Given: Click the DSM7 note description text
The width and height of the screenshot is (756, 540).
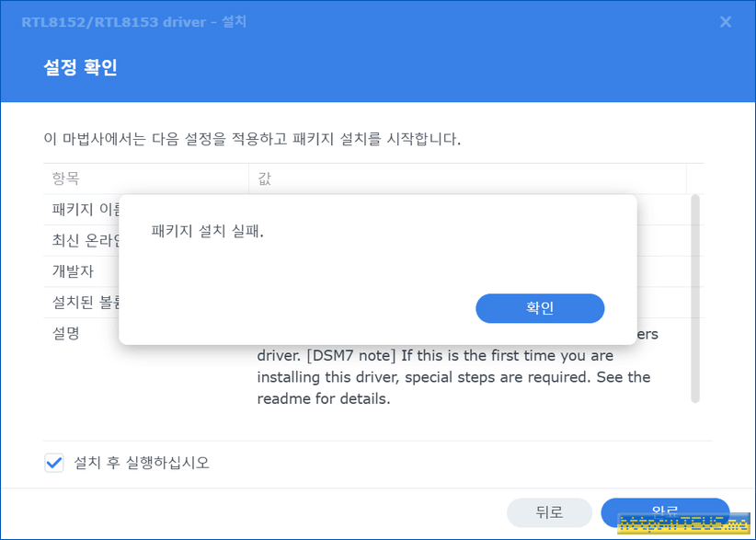Looking at the screenshot, I should pyautogui.click(x=434, y=355).
